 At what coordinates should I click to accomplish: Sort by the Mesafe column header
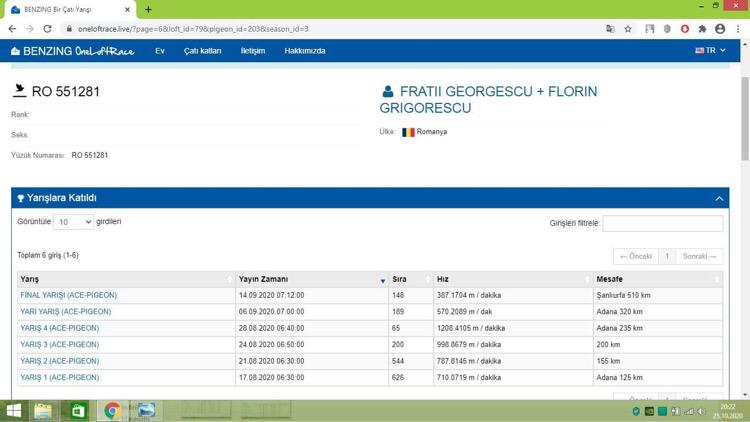pyautogui.click(x=658, y=279)
